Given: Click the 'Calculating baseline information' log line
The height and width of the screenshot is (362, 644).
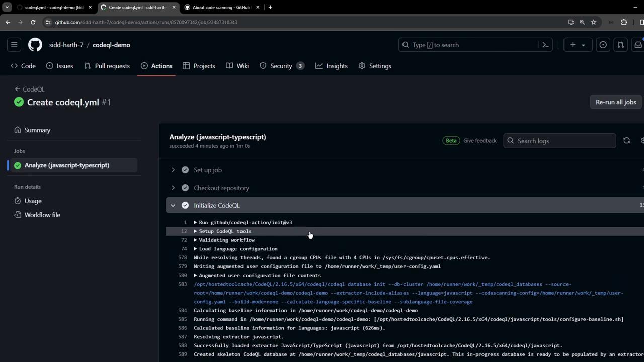Looking at the screenshot, I should 305,310.
